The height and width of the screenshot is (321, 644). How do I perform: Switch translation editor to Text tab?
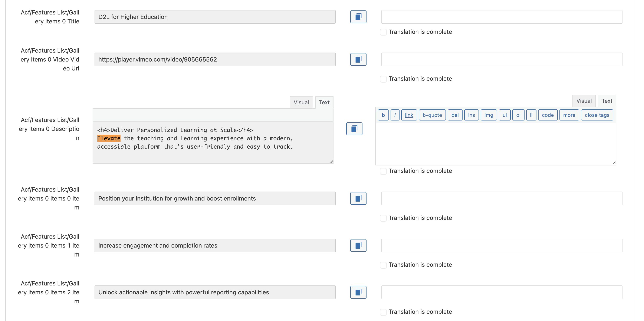click(607, 101)
